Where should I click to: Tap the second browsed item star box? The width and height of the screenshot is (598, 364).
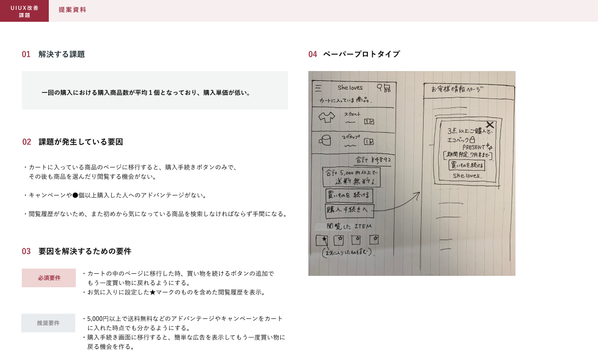[x=339, y=240]
